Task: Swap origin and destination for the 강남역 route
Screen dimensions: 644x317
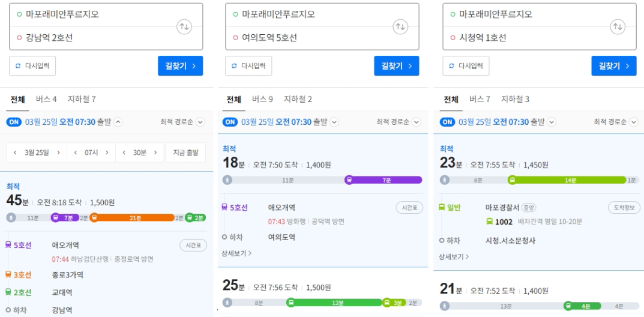Action: [184, 26]
